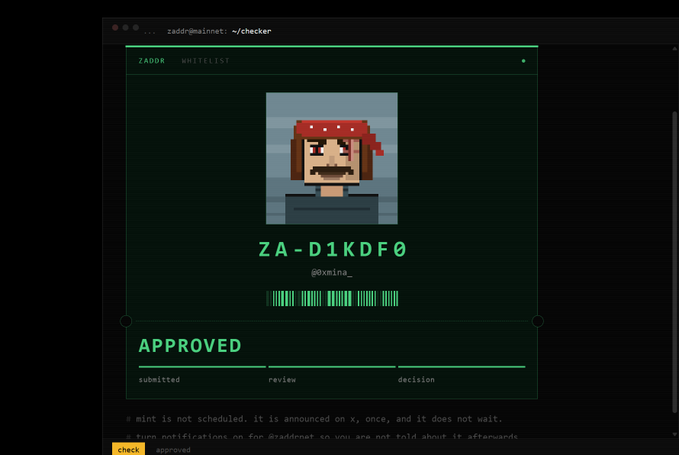Click the red close window dot

[x=115, y=28]
